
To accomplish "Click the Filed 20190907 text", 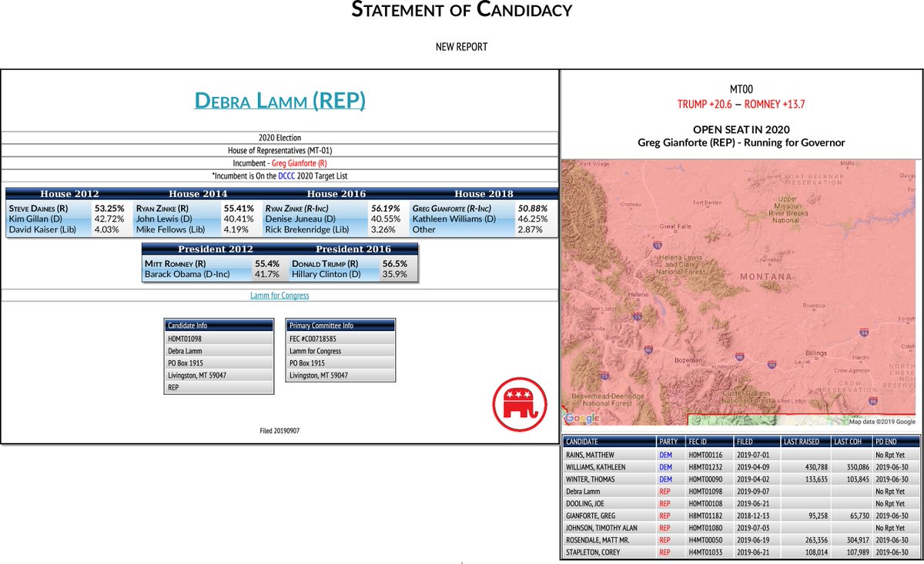I will [x=280, y=432].
